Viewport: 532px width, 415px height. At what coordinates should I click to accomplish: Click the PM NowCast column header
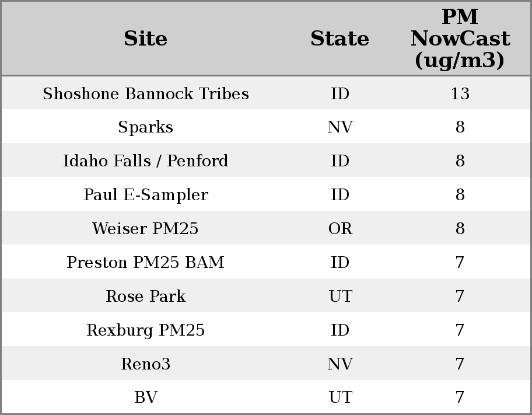pyautogui.click(x=460, y=39)
